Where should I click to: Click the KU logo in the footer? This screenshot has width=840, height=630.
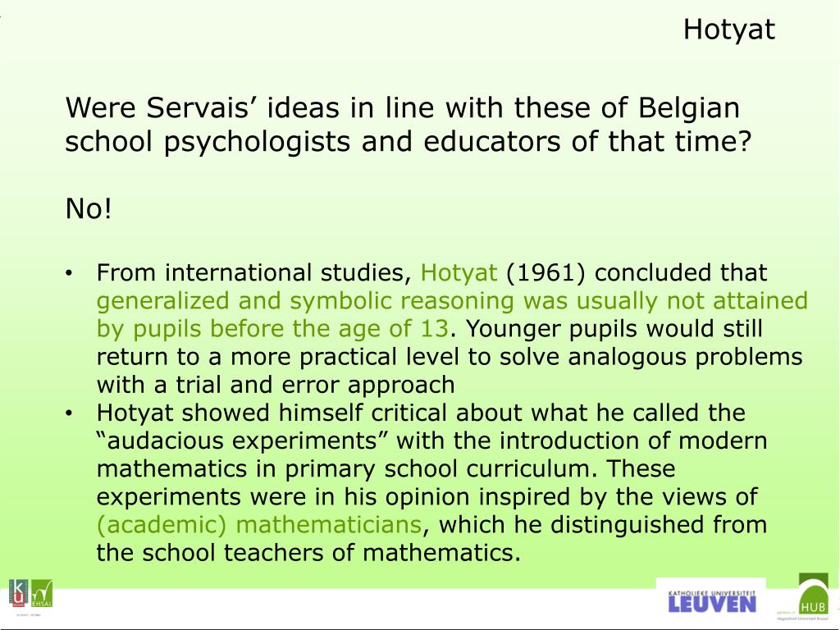(x=18, y=593)
